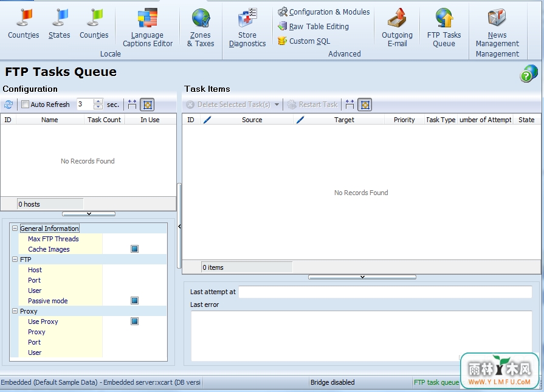This screenshot has width=544, height=392.
Task: Sort by the In Use column
Action: (x=150, y=120)
